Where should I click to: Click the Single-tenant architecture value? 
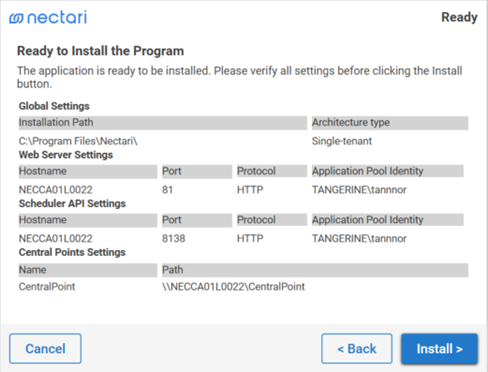(x=342, y=141)
